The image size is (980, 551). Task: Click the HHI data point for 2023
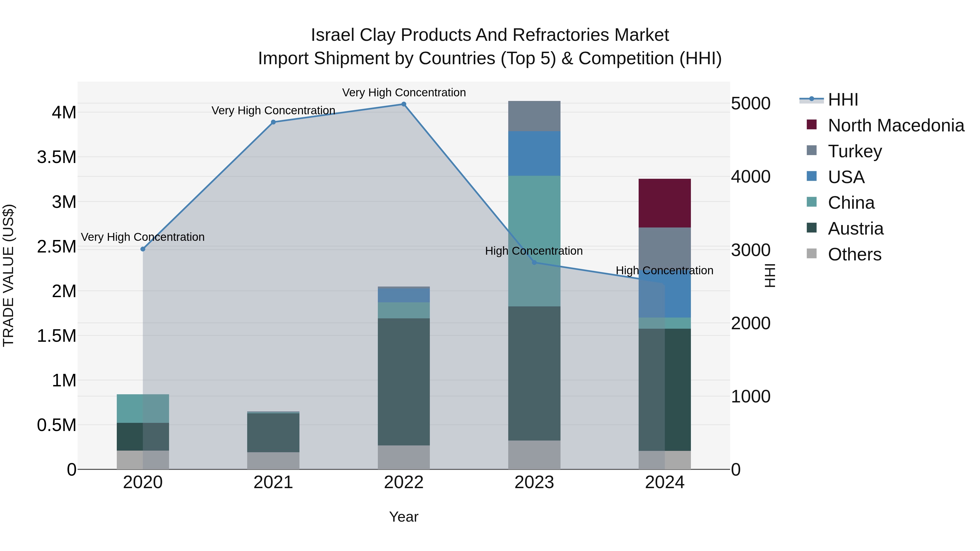point(534,262)
